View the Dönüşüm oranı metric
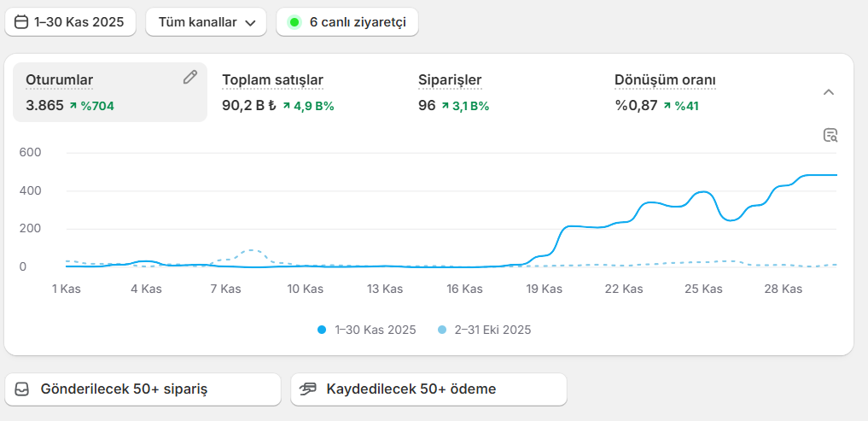Image resolution: width=868 pixels, height=421 pixels. pyautogui.click(x=665, y=80)
